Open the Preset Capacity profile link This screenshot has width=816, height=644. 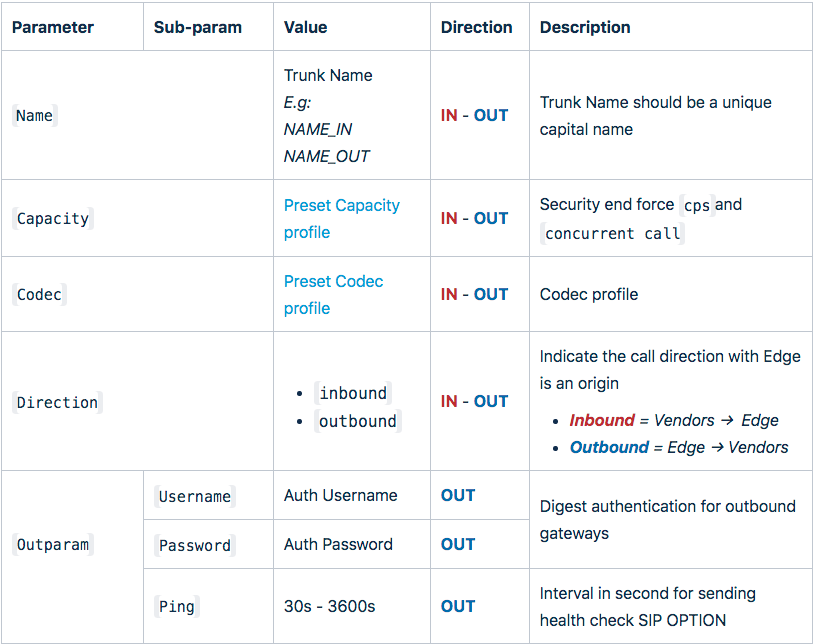pyautogui.click(x=341, y=219)
